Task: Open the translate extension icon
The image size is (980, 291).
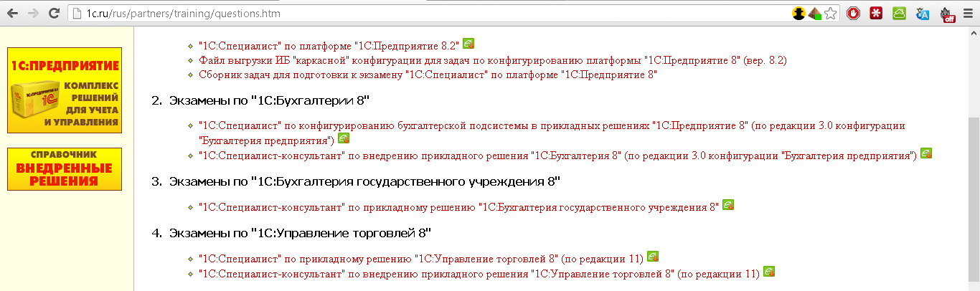Action: (923, 14)
